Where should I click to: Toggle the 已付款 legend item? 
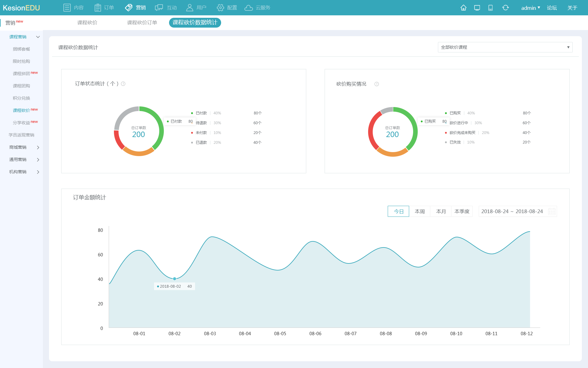(201, 113)
